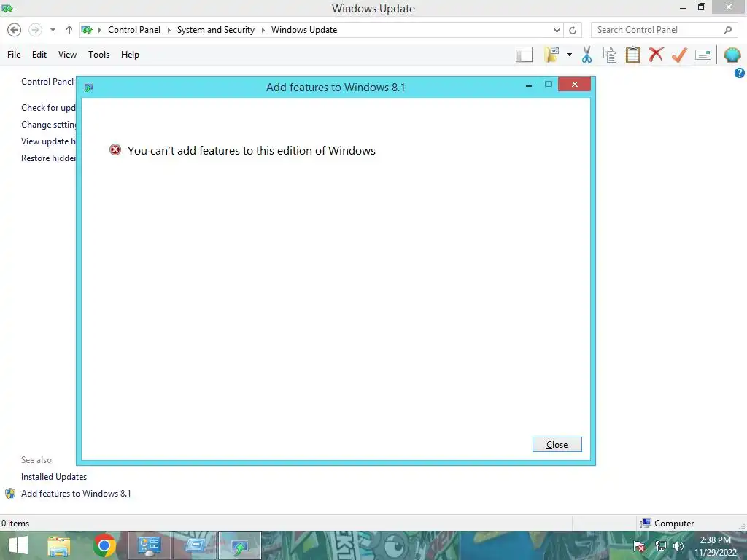Screen dimensions: 747x560
Task: Click the shield icon beside Add features link
Action: tap(10, 494)
